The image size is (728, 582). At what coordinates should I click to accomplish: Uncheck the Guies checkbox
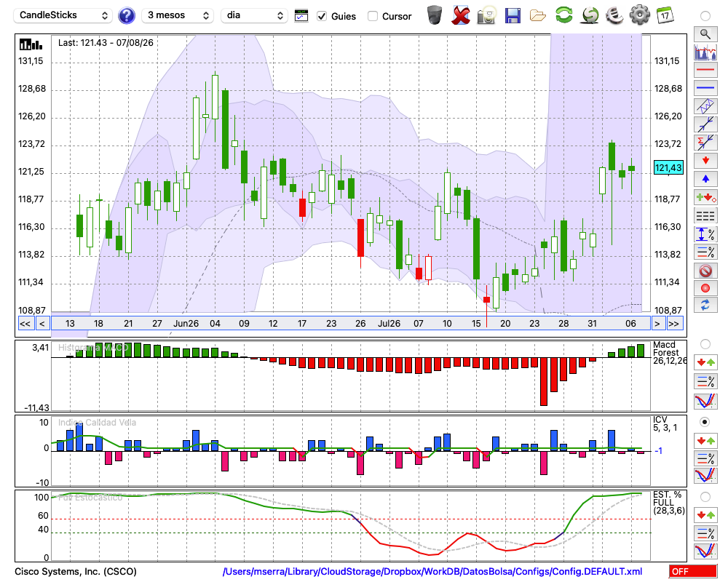pyautogui.click(x=322, y=16)
